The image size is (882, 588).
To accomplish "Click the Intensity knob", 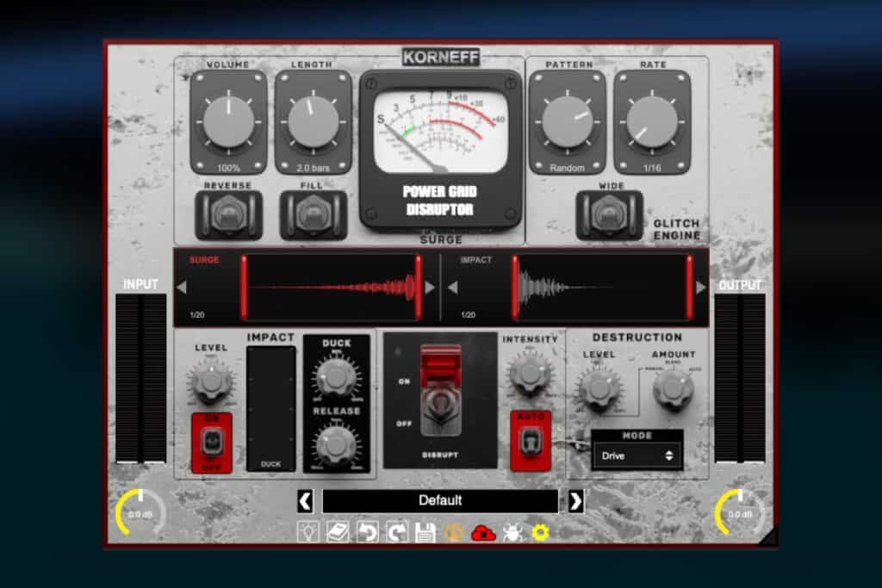I will pos(530,373).
